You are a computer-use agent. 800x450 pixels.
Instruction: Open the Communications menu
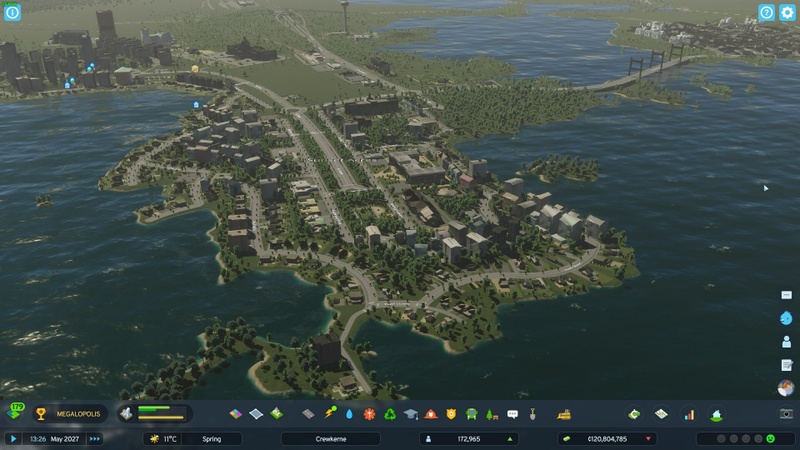pyautogui.click(x=513, y=414)
